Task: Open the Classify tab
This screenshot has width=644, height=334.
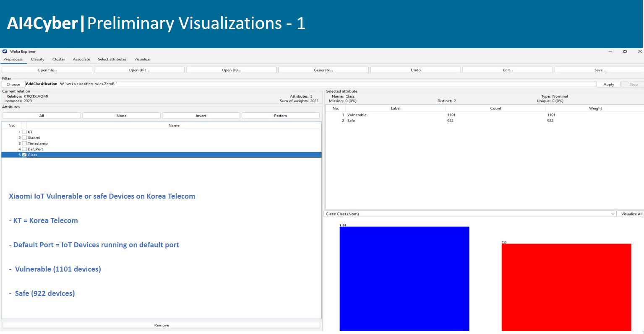Action: click(x=37, y=59)
